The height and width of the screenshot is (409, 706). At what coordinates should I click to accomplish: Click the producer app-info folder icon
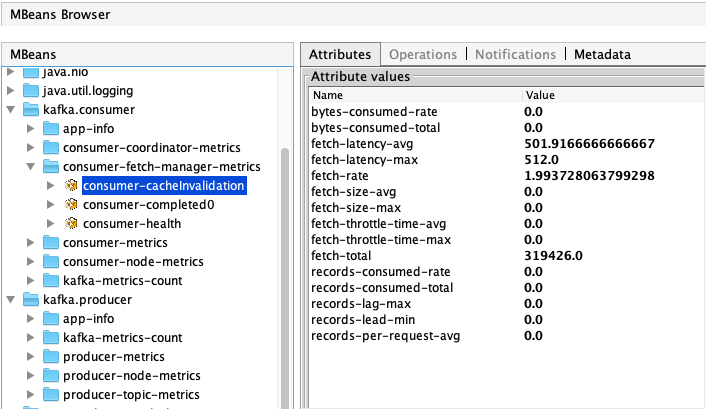51,318
